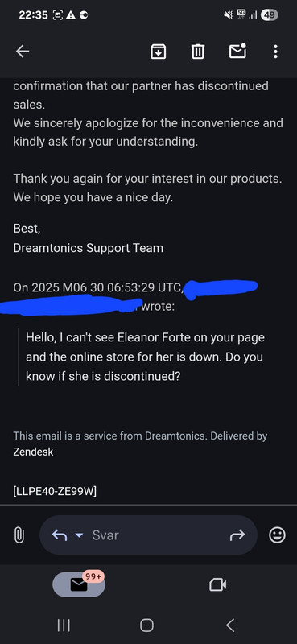Attach a file with the paperclip icon
Screen dimensions: 297x644
[19, 535]
